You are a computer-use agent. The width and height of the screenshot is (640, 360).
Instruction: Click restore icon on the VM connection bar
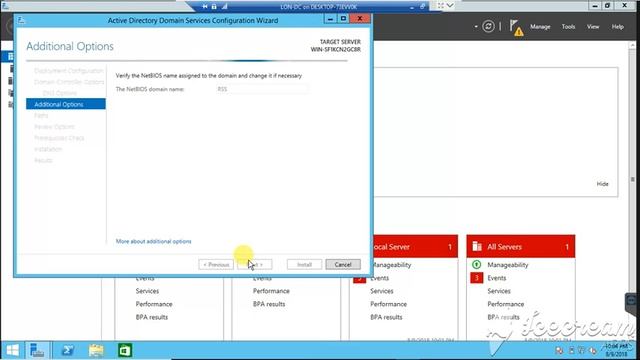coord(423,7)
